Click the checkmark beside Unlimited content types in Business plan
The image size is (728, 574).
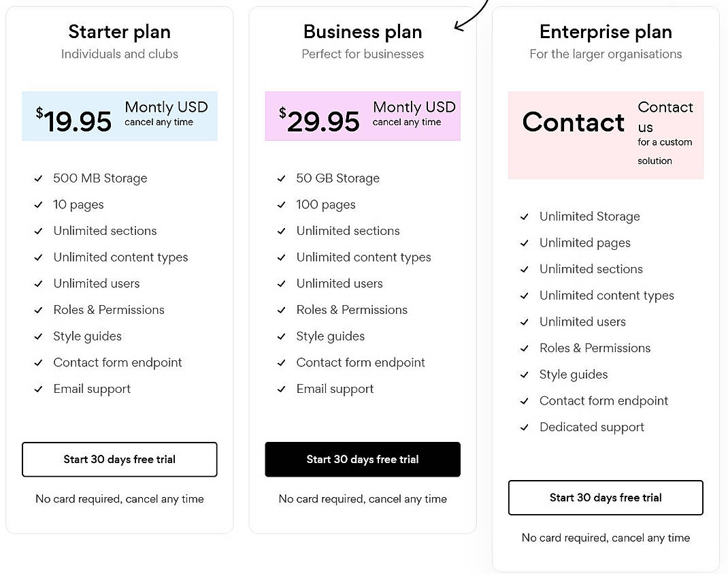282,257
